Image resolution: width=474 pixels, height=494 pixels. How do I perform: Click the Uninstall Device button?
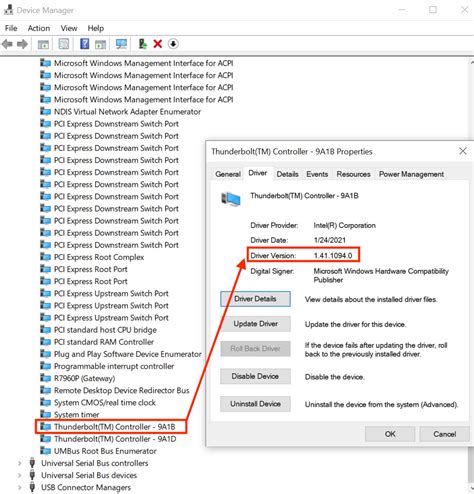[255, 404]
